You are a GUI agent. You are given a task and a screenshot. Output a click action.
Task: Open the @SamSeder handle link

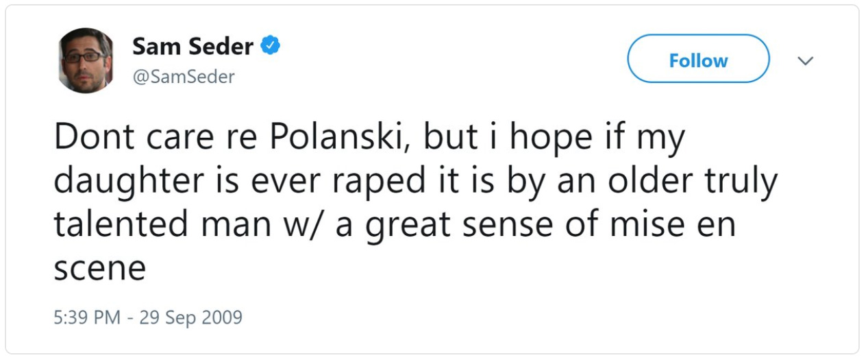(x=183, y=77)
